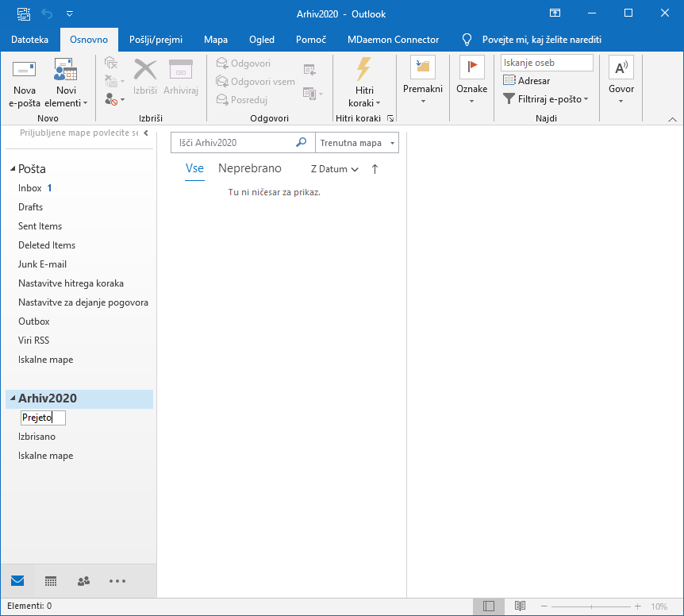Screen dimensions: 684x616
Task: Open the Oznake flag menu
Action: tap(471, 81)
